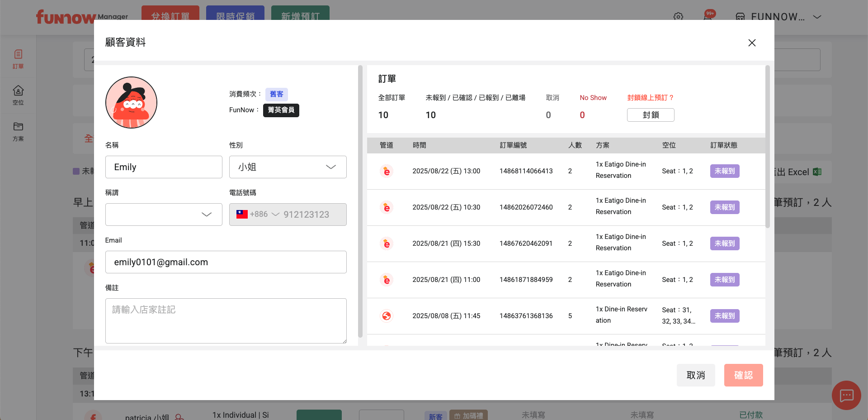Click the 菁英會員 FunNow membership badge
The image size is (868, 420).
click(281, 110)
